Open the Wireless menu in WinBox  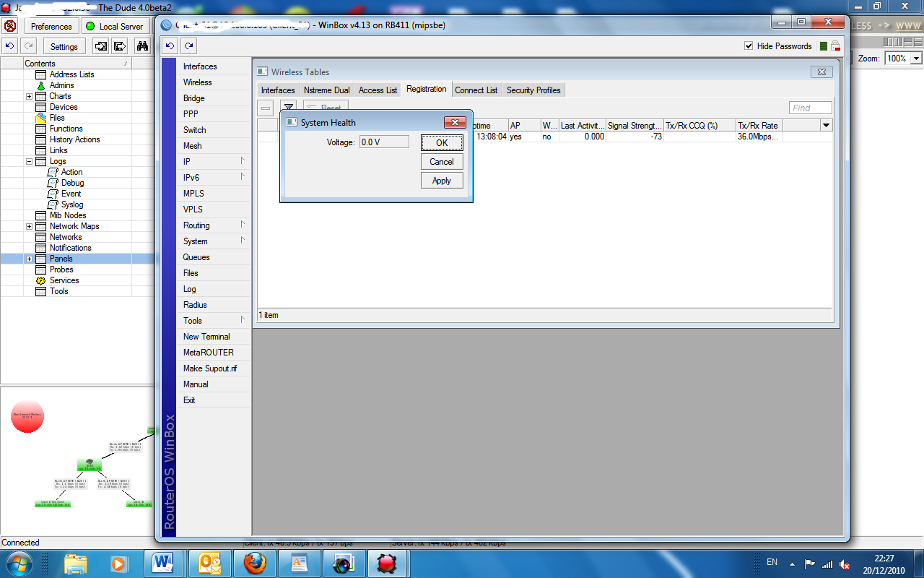[214, 82]
